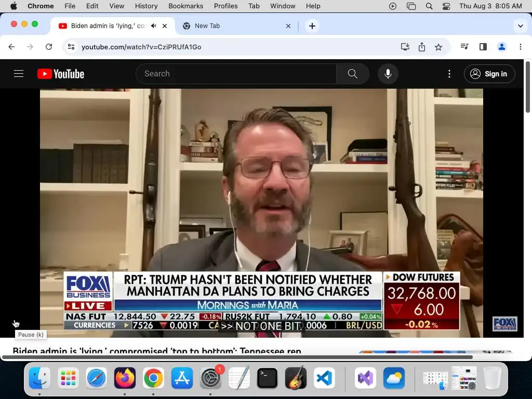Open the Bookmarks menu
This screenshot has height=399, width=532.
(185, 6)
